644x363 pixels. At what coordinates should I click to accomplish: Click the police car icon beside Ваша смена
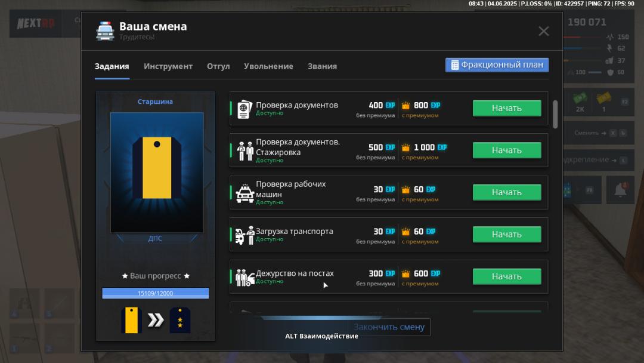pyautogui.click(x=105, y=31)
